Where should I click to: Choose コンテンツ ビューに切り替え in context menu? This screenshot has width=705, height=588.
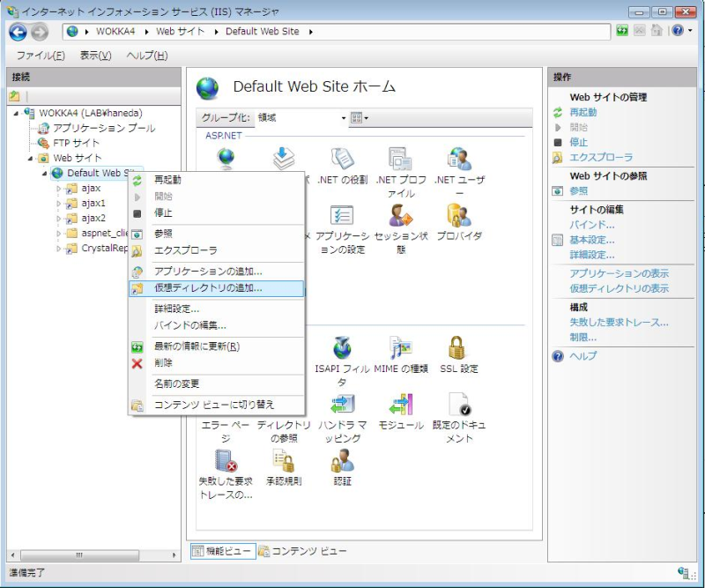tap(216, 405)
